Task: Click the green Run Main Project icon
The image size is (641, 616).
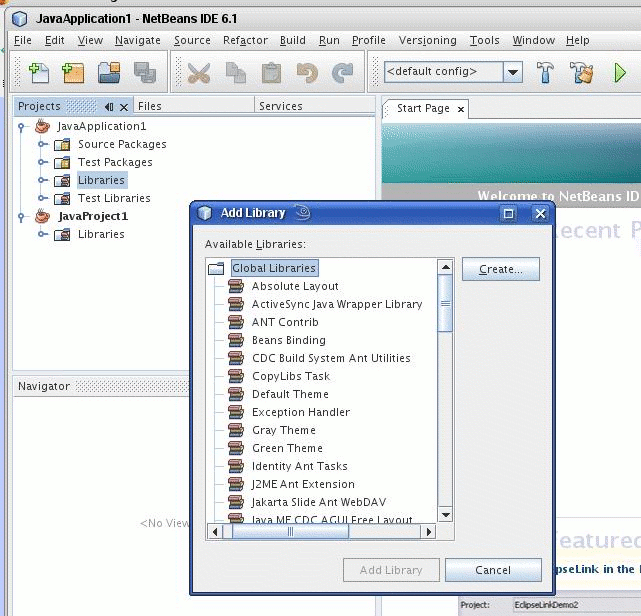Action: click(x=620, y=73)
